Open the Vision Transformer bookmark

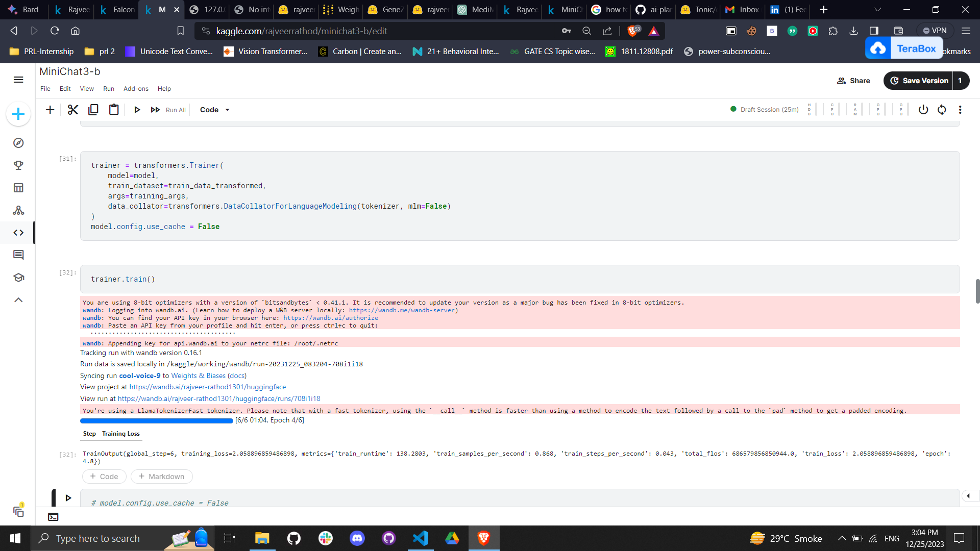[266, 52]
